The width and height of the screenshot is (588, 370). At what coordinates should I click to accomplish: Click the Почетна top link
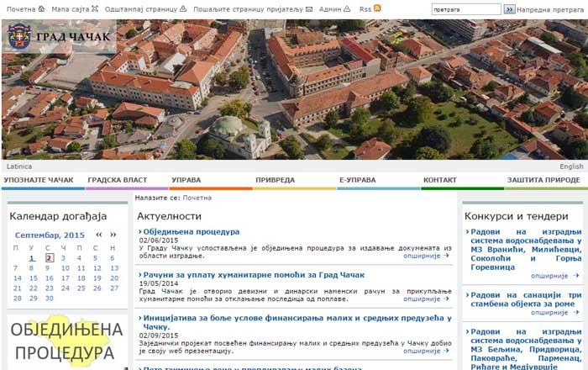tap(21, 9)
